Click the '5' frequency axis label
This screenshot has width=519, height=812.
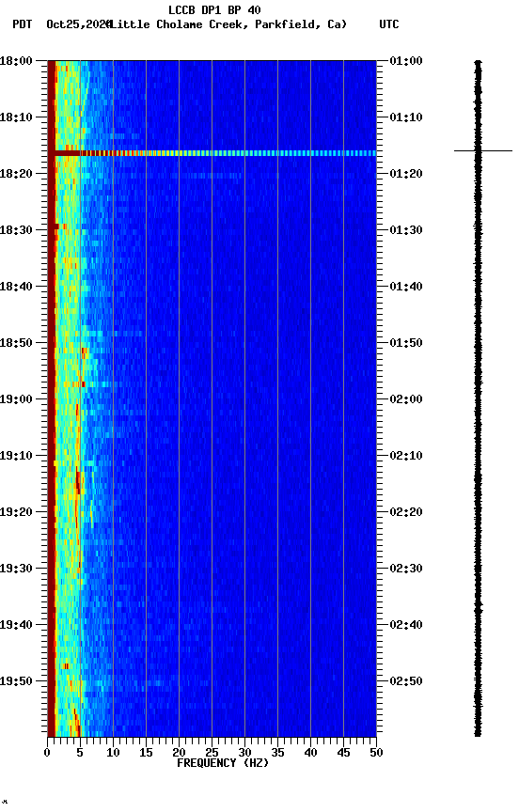80,753
